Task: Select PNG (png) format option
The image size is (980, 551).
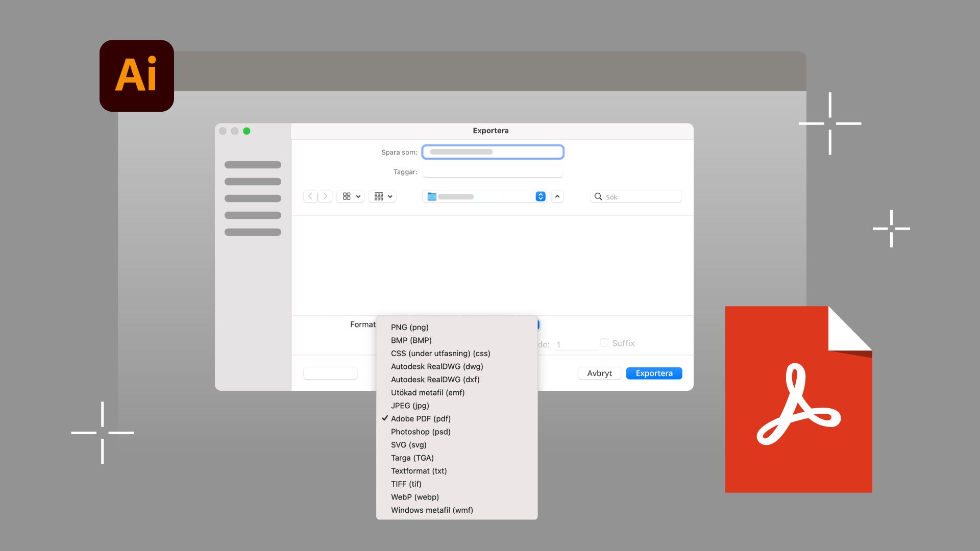Action: (409, 327)
